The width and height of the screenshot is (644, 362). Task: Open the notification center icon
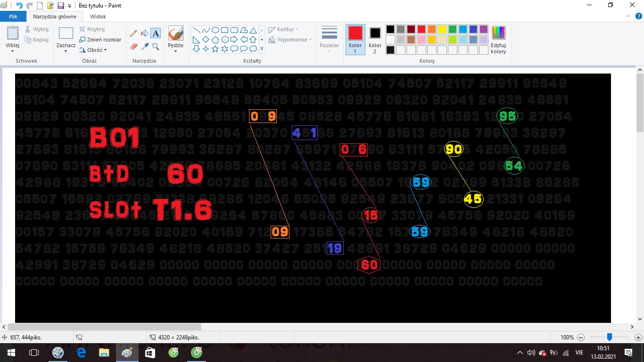[x=628, y=353]
